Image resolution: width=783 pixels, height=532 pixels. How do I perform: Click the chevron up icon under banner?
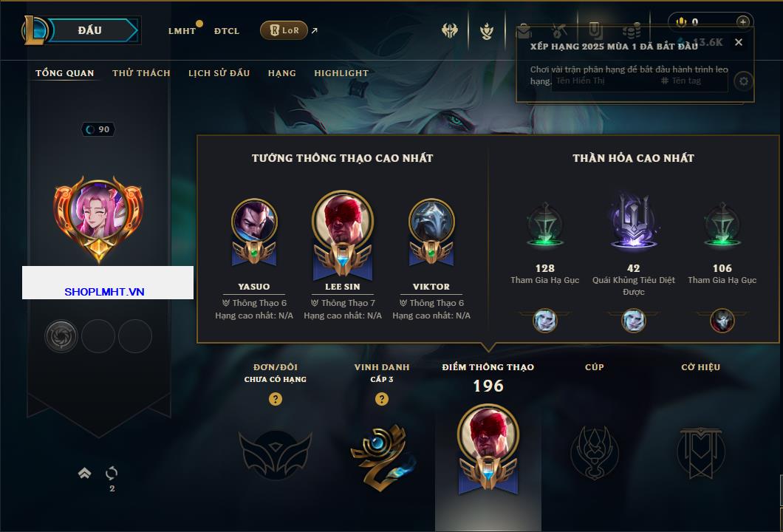(x=84, y=473)
